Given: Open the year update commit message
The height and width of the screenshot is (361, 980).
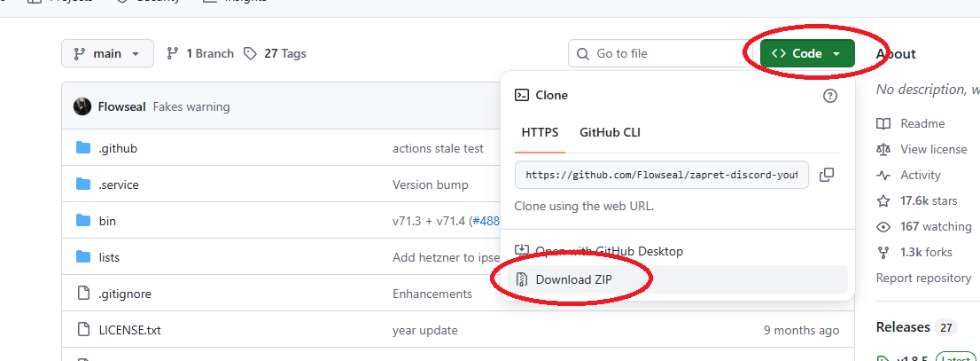Looking at the screenshot, I should coord(425,330).
